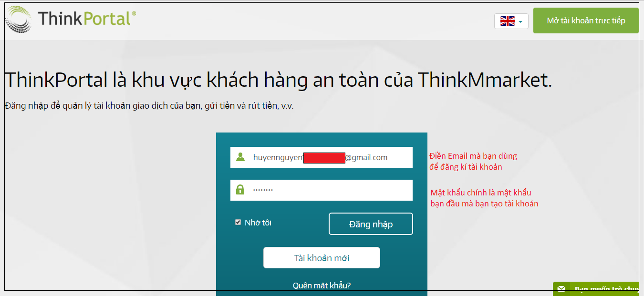Click the Đăng nhập button
644x296 pixels.
coord(371,224)
